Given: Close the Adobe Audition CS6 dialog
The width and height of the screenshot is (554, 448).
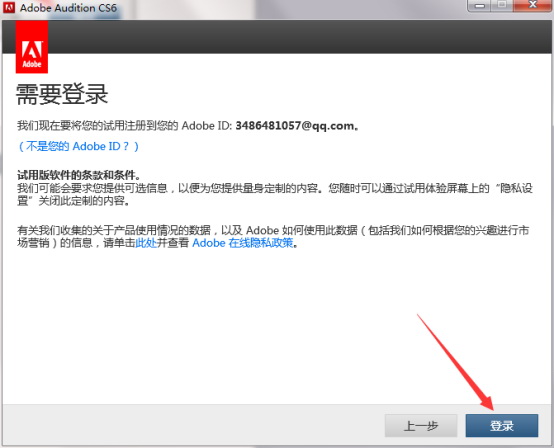Looking at the screenshot, I should (532, 6).
